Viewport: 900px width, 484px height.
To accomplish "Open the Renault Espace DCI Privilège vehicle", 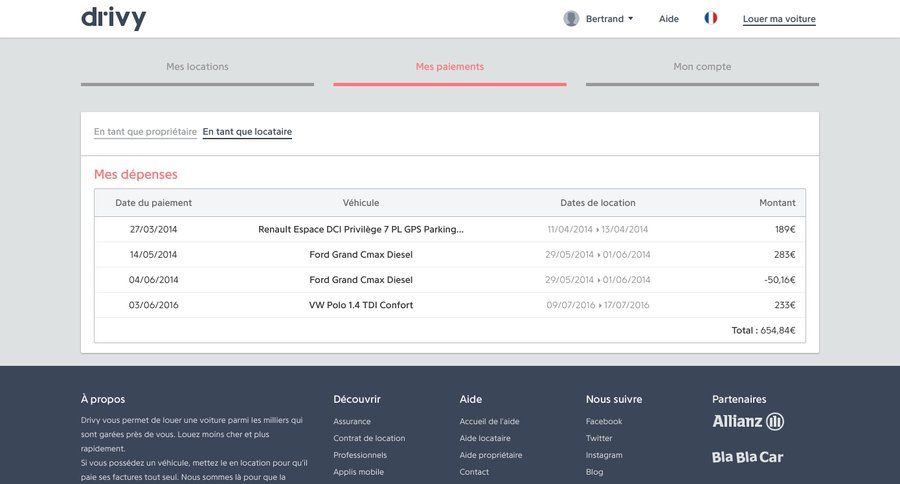I will (361, 229).
